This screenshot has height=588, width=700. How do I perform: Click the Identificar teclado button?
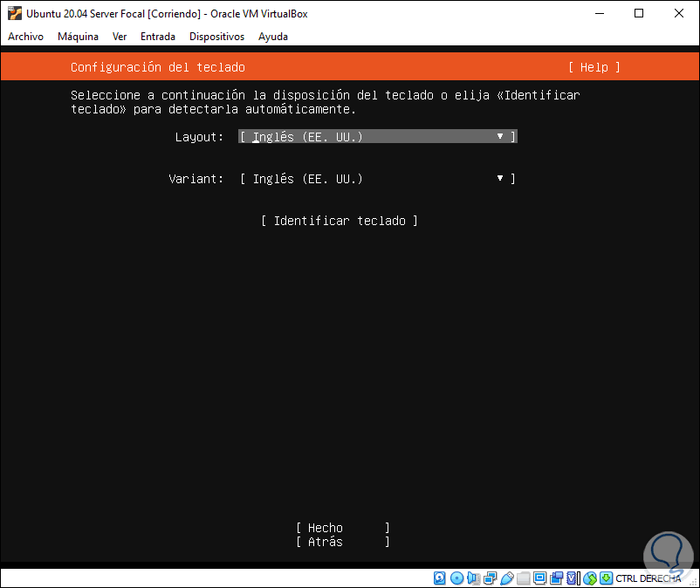(340, 221)
